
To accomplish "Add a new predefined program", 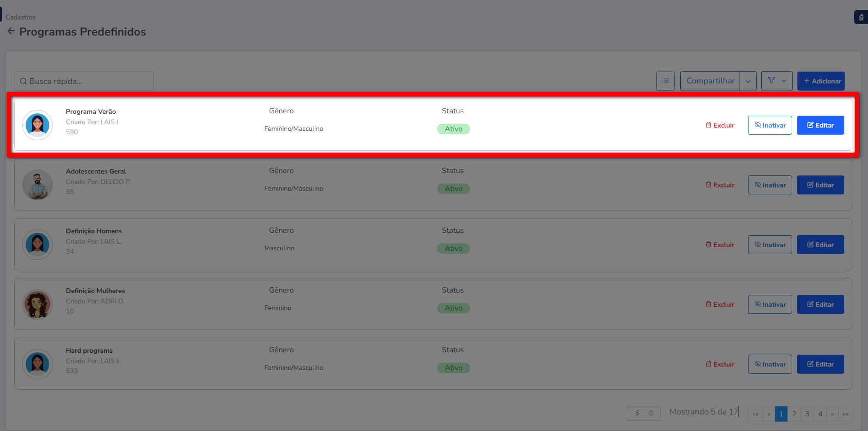I will (821, 81).
